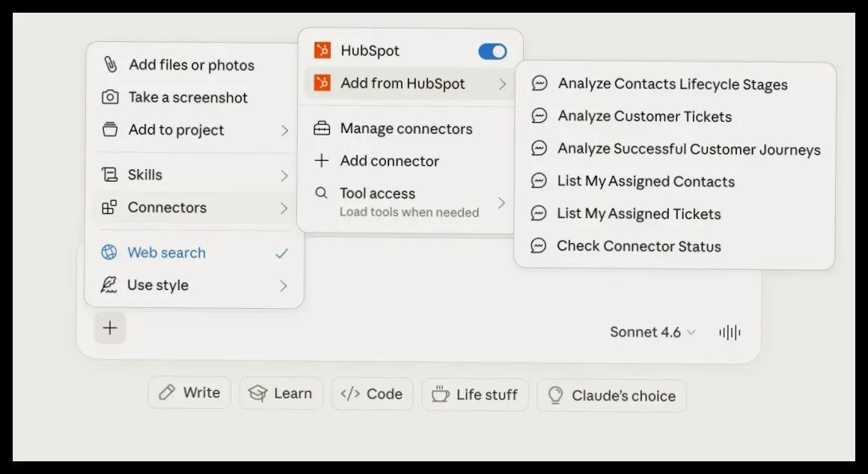Click the paperclip icon for adding files
Image resolution: width=868 pixels, height=474 pixels.
[x=110, y=65]
